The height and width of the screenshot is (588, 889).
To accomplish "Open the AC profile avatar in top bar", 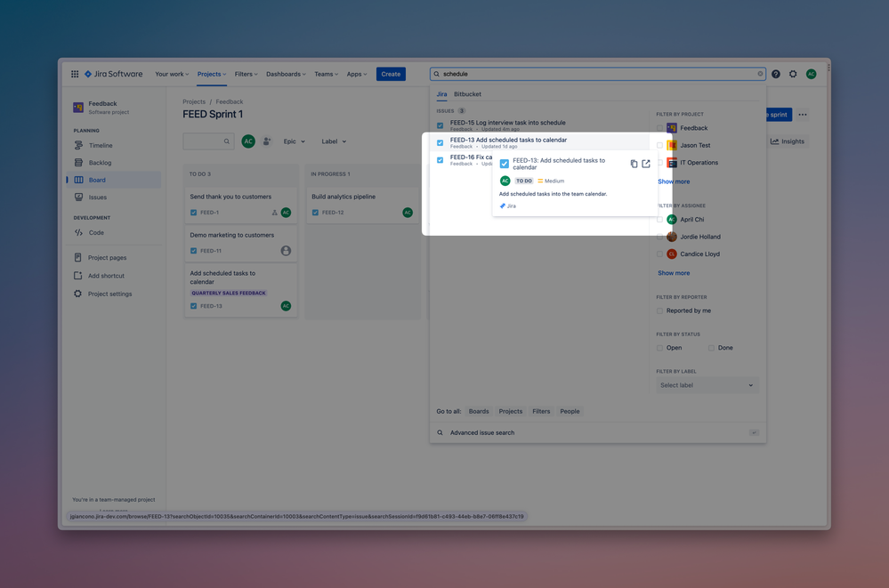I will click(812, 74).
